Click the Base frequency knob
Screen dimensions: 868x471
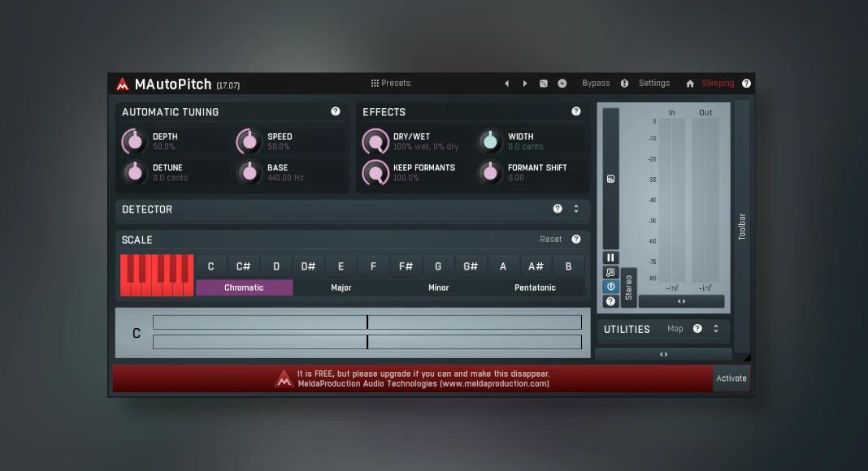[250, 172]
